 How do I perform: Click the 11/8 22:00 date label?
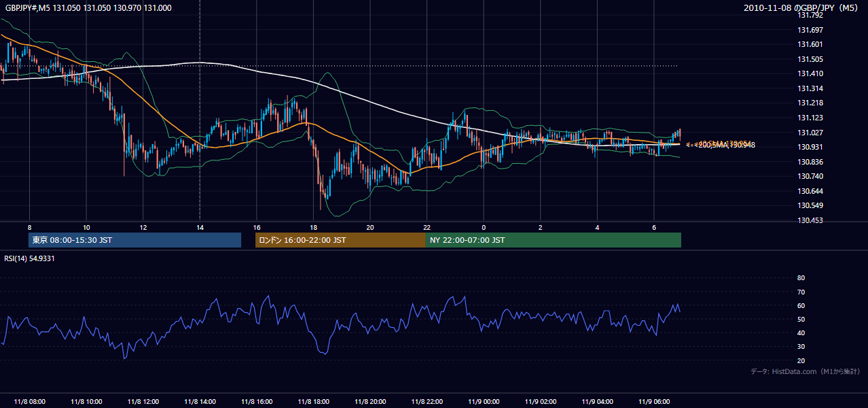(427, 401)
